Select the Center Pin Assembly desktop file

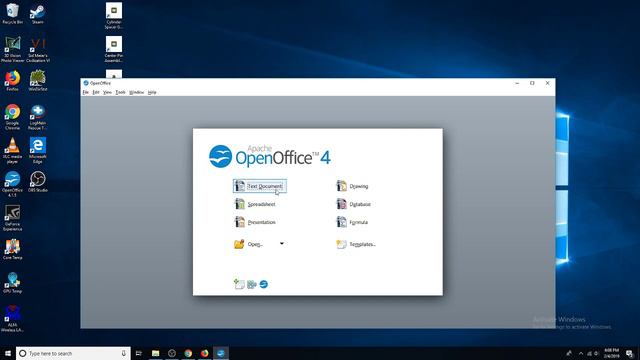113,49
